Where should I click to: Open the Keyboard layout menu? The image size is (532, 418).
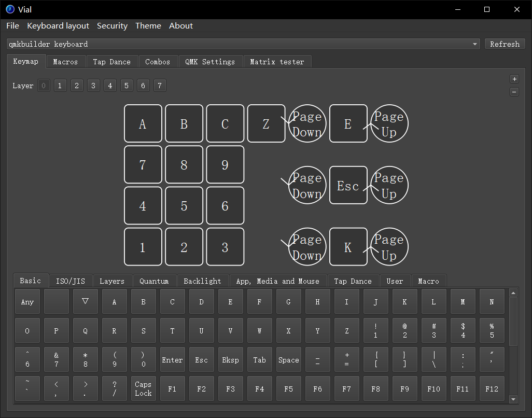(x=58, y=26)
